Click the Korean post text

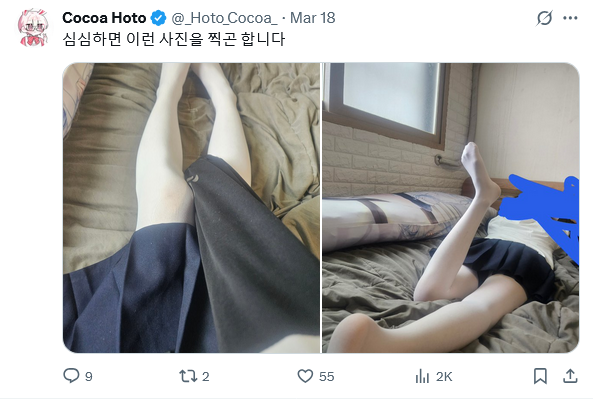[173, 39]
